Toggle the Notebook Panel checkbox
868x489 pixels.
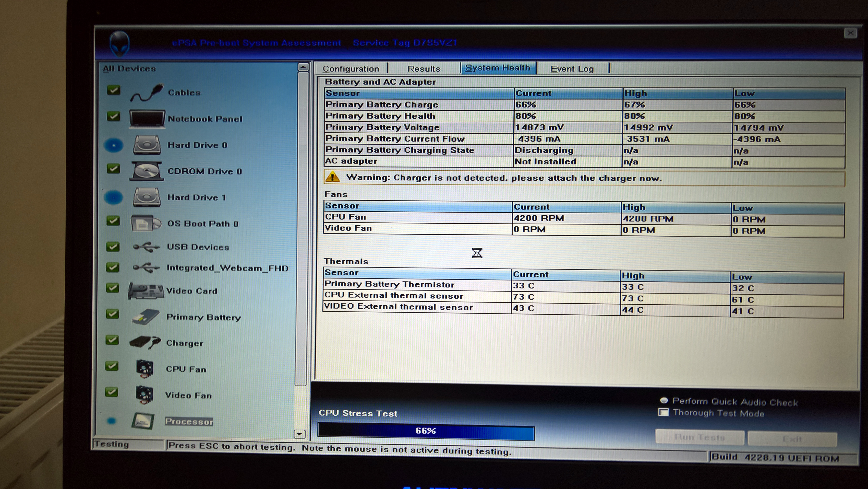[114, 116]
